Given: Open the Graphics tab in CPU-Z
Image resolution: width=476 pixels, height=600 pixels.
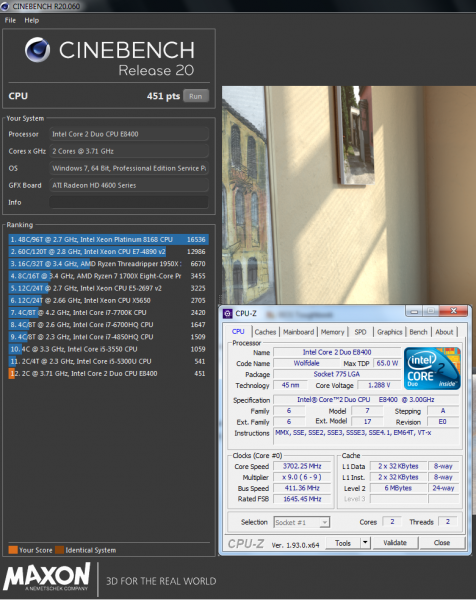Looking at the screenshot, I should click(390, 332).
